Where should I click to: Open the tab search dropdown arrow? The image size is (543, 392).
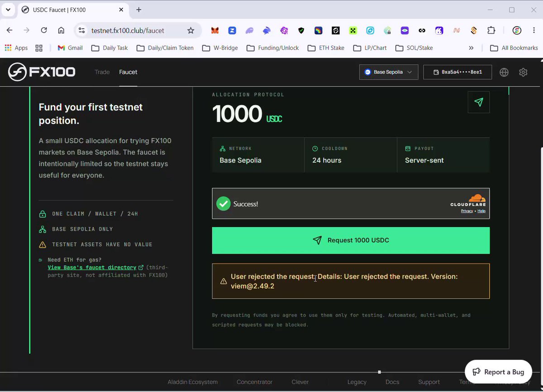[8, 10]
